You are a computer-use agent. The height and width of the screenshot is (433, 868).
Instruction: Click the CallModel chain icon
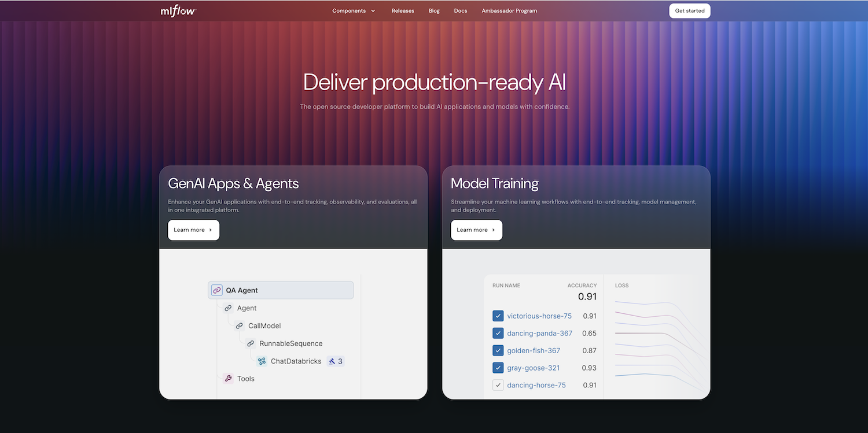(x=239, y=325)
